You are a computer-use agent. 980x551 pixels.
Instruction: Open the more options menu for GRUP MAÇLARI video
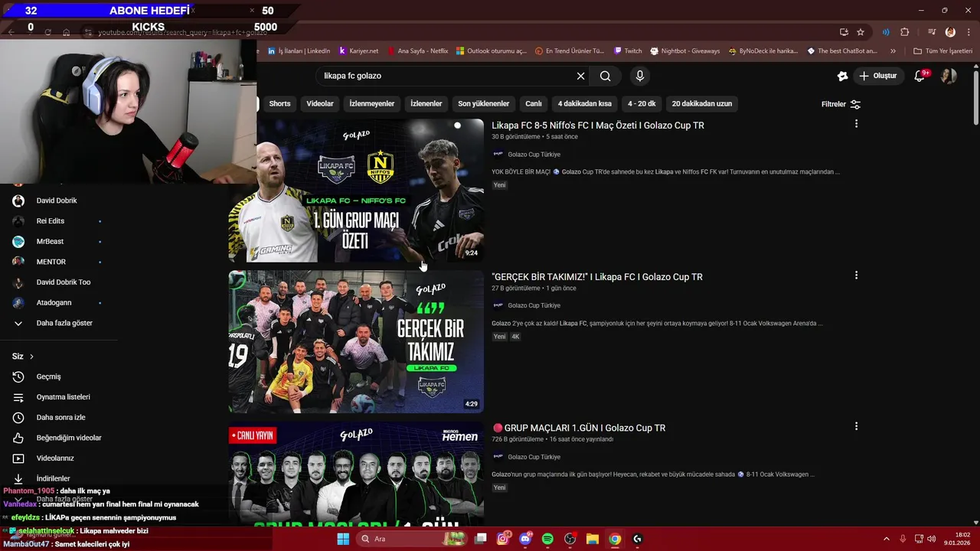click(856, 426)
